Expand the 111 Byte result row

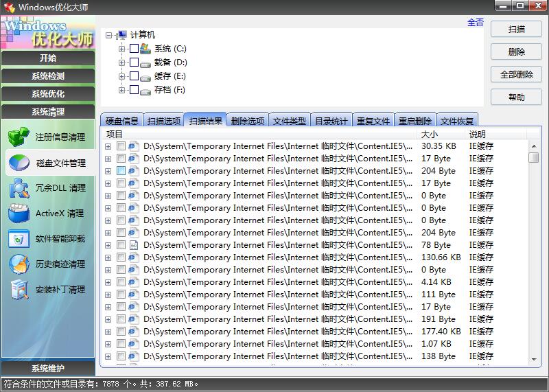coord(108,295)
